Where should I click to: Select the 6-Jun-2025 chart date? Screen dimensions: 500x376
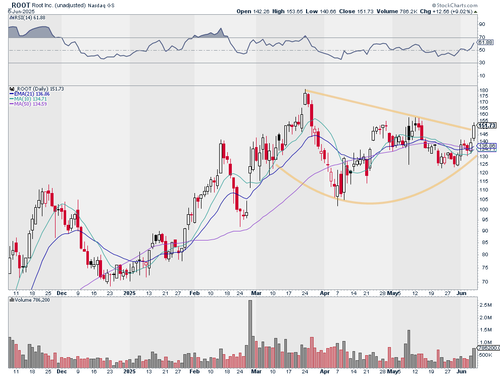click(21, 11)
